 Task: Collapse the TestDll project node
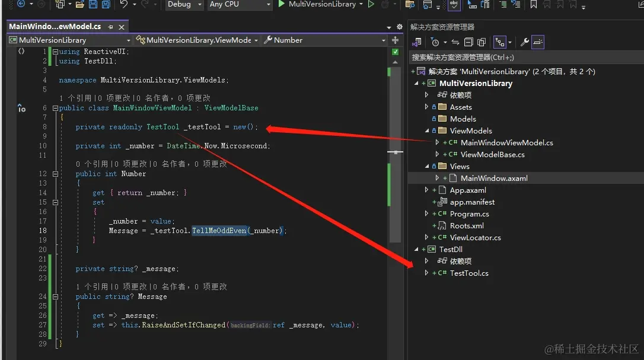click(416, 250)
